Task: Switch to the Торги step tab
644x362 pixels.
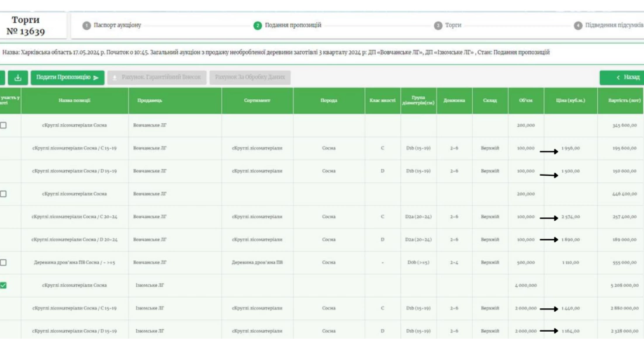Action: click(x=453, y=26)
